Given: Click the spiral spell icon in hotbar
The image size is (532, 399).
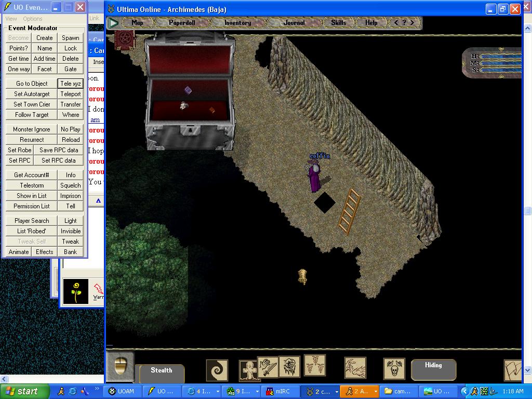Looking at the screenshot, I should (217, 370).
